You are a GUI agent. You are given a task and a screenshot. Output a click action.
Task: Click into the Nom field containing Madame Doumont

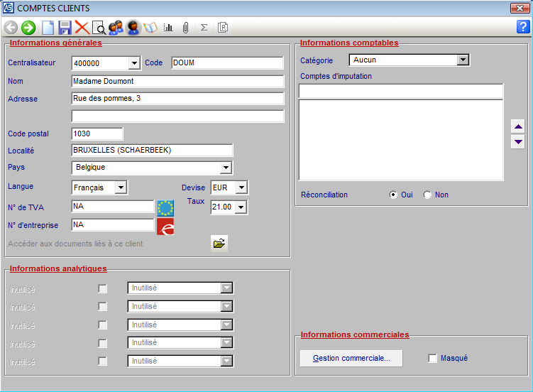coord(177,81)
